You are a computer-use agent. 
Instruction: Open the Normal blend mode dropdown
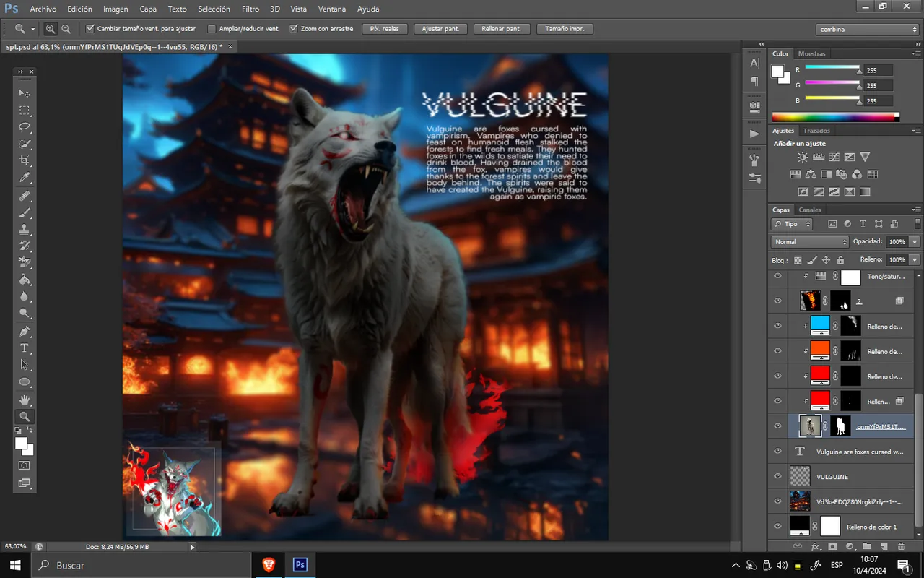810,242
